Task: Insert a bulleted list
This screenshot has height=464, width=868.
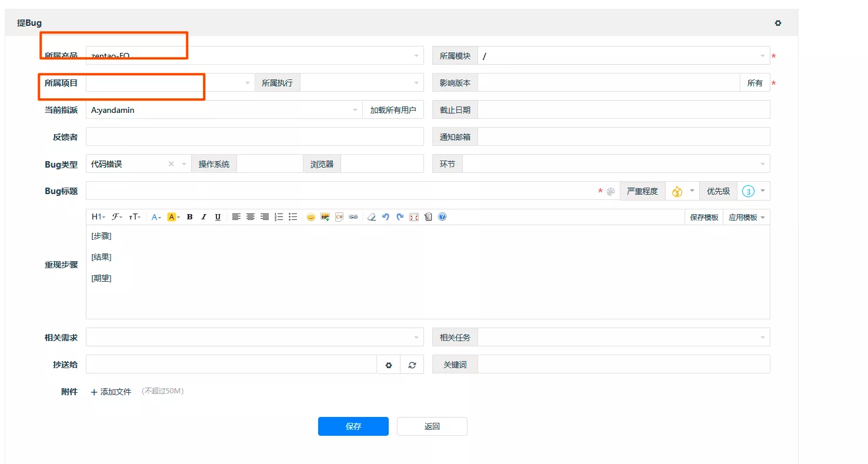Action: pyautogui.click(x=293, y=217)
